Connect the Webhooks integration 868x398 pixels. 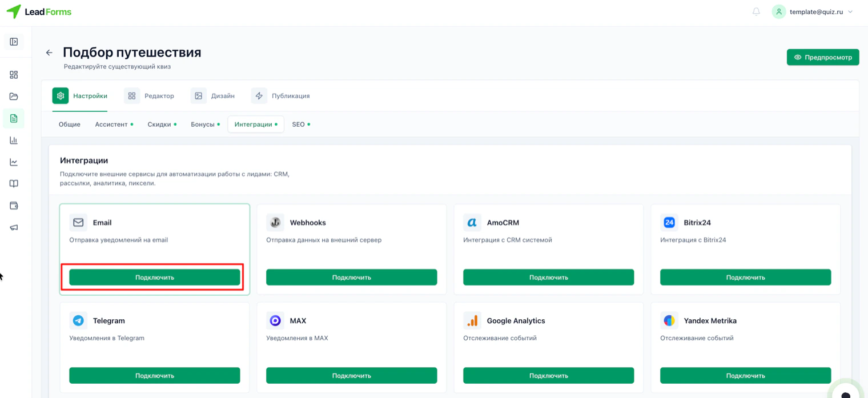pyautogui.click(x=352, y=278)
